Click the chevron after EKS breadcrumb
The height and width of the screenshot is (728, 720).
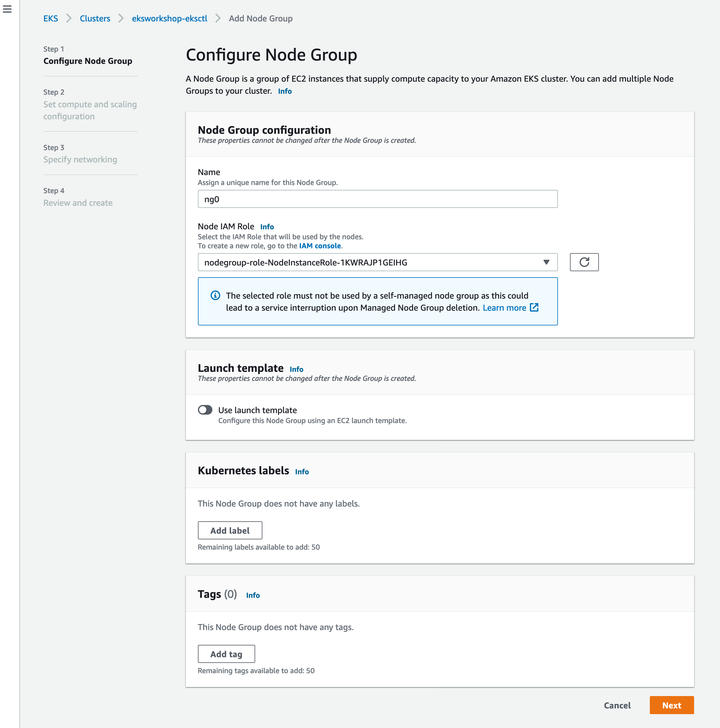pyautogui.click(x=69, y=18)
